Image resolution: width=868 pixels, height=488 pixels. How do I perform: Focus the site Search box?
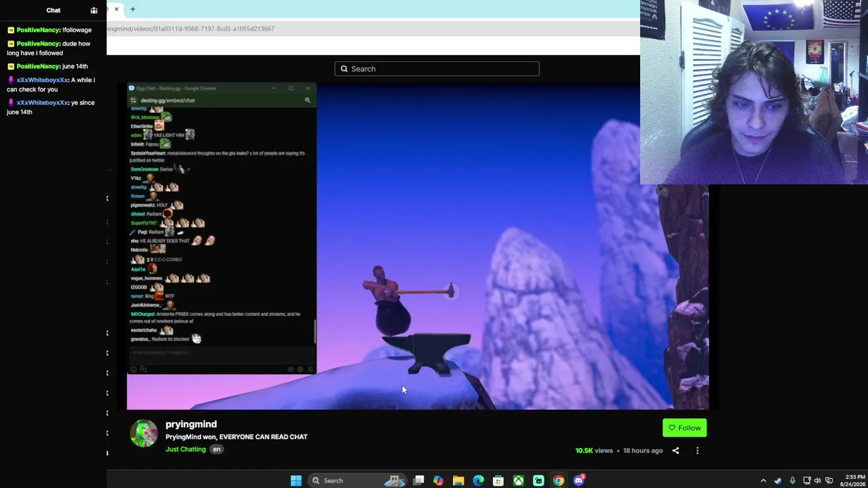pyautogui.click(x=437, y=68)
